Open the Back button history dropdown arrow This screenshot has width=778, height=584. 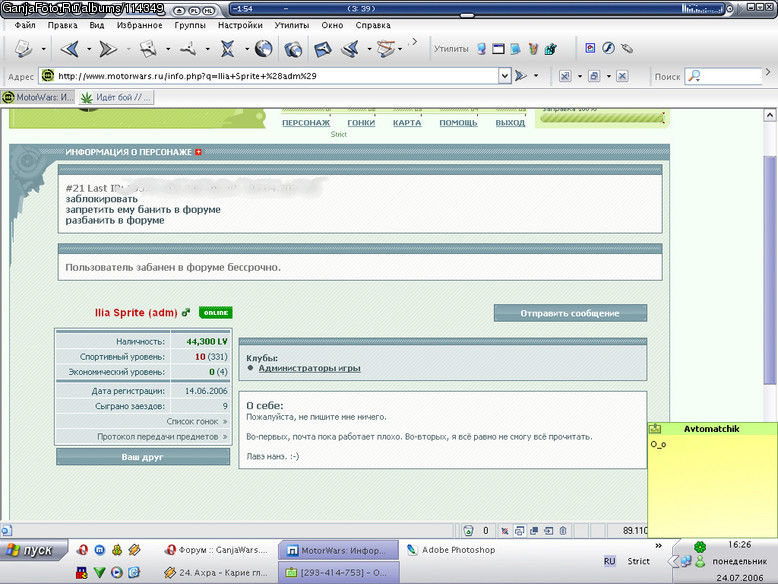89,49
